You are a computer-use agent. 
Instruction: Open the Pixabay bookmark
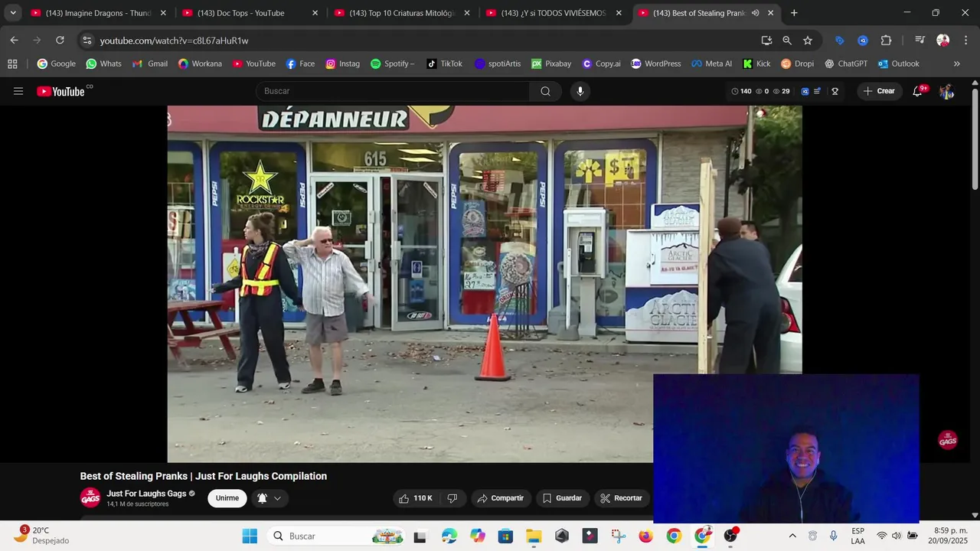coord(551,64)
